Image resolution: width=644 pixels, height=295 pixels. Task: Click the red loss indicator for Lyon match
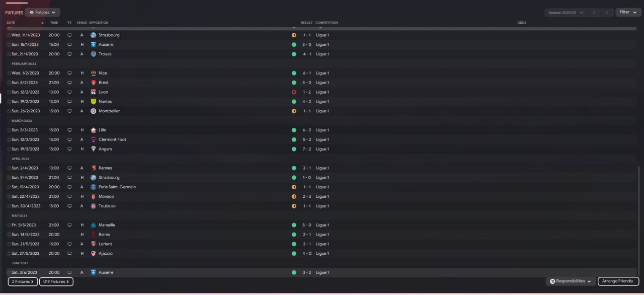[294, 92]
